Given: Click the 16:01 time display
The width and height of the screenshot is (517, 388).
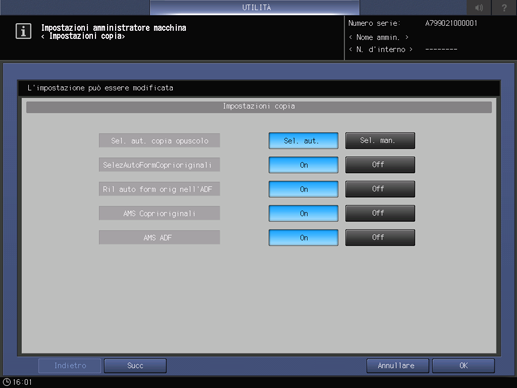Looking at the screenshot, I should 22,382.
